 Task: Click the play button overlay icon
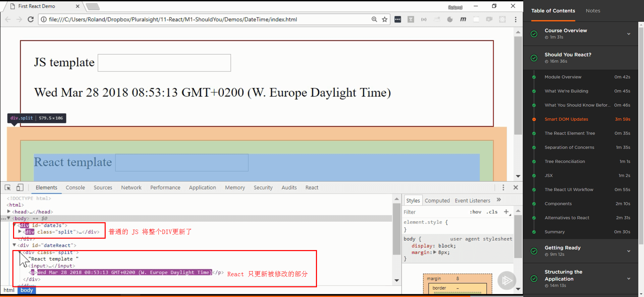click(x=507, y=281)
